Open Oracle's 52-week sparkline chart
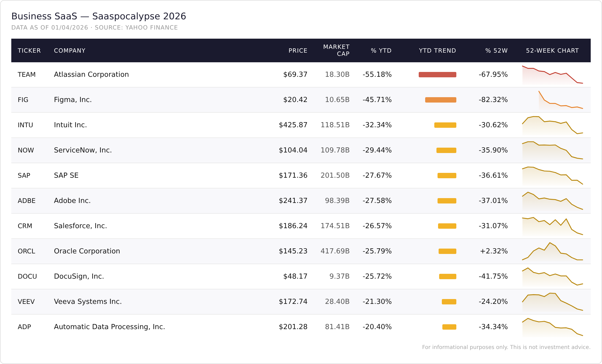Image resolution: width=602 pixels, height=364 pixels. coord(553,252)
